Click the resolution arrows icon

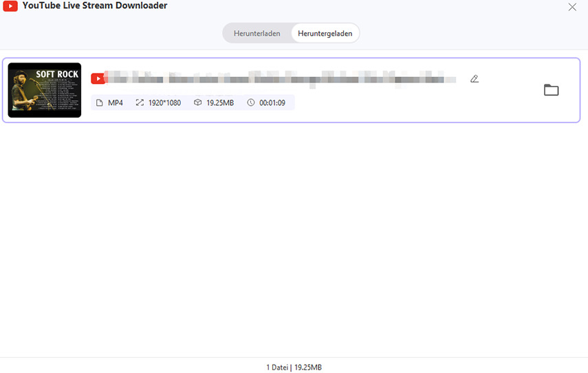click(x=140, y=102)
